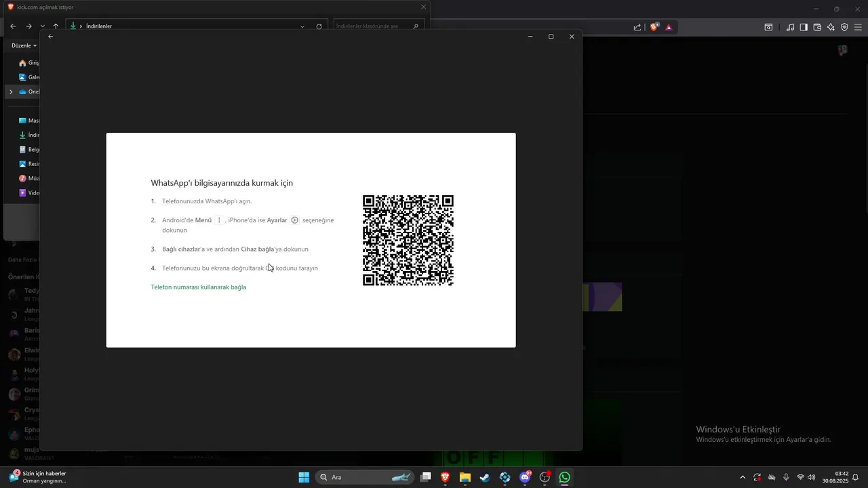Click 'Telefon numarası kullanarak bağla' link
868x488 pixels.
198,287
